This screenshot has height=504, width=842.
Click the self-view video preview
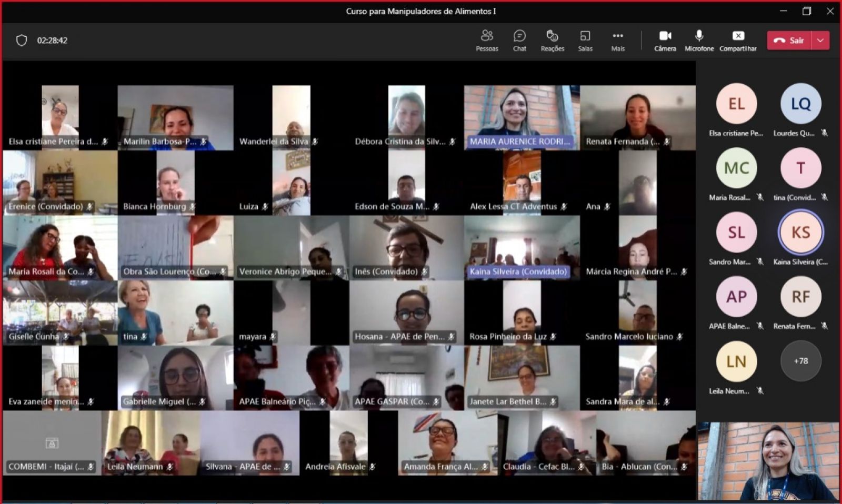click(x=768, y=461)
